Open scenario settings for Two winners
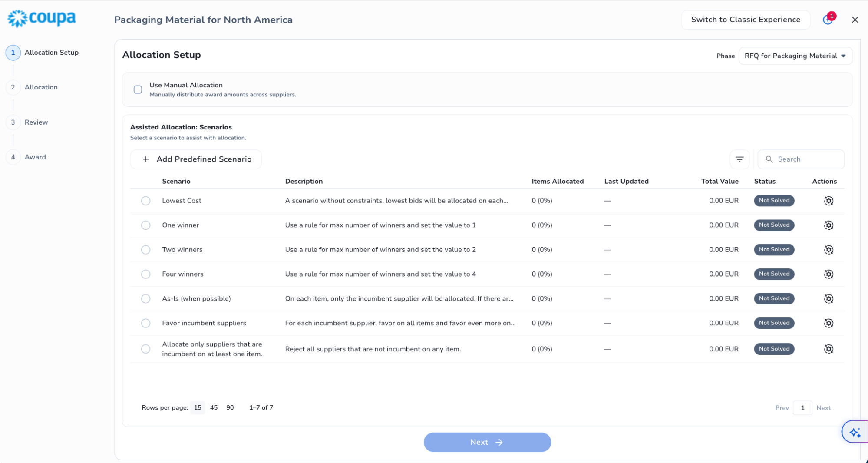Image resolution: width=868 pixels, height=463 pixels. 828,250
